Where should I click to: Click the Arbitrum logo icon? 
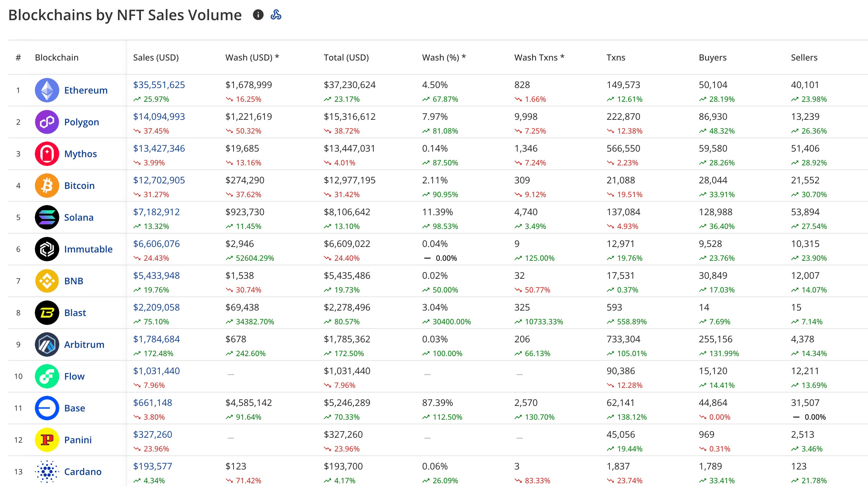click(x=47, y=344)
